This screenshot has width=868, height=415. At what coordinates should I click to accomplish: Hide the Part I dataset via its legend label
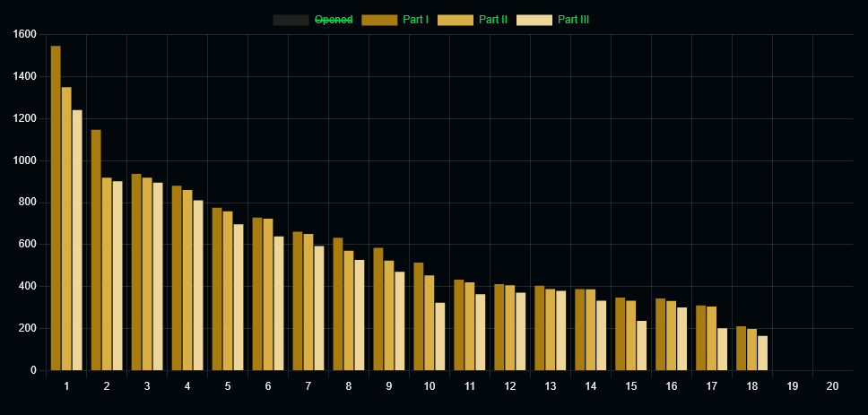(416, 20)
